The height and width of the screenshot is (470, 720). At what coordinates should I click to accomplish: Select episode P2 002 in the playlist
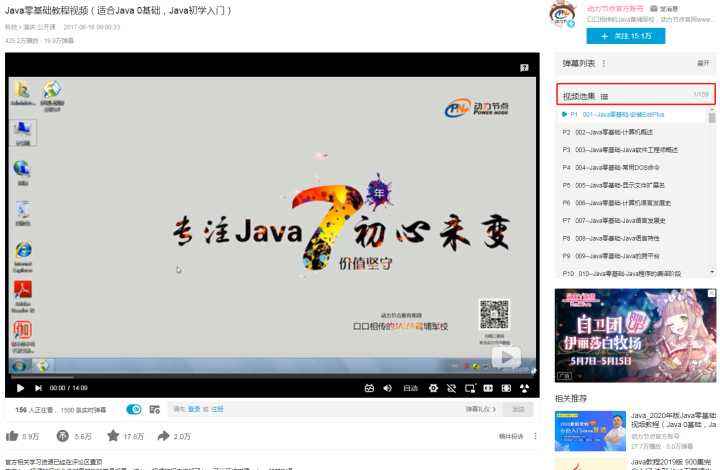point(631,132)
